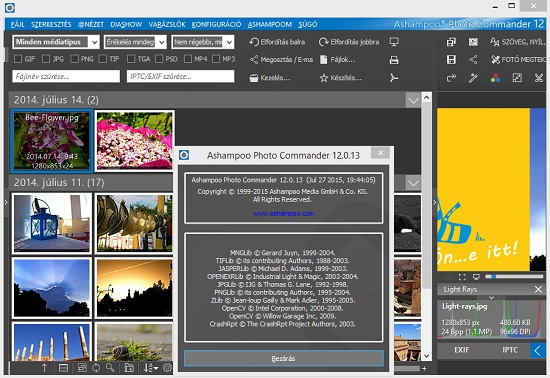Click the monitor fullscreen icon in toolbar
Image resolution: width=550 pixels, height=378 pixels.
point(394,42)
